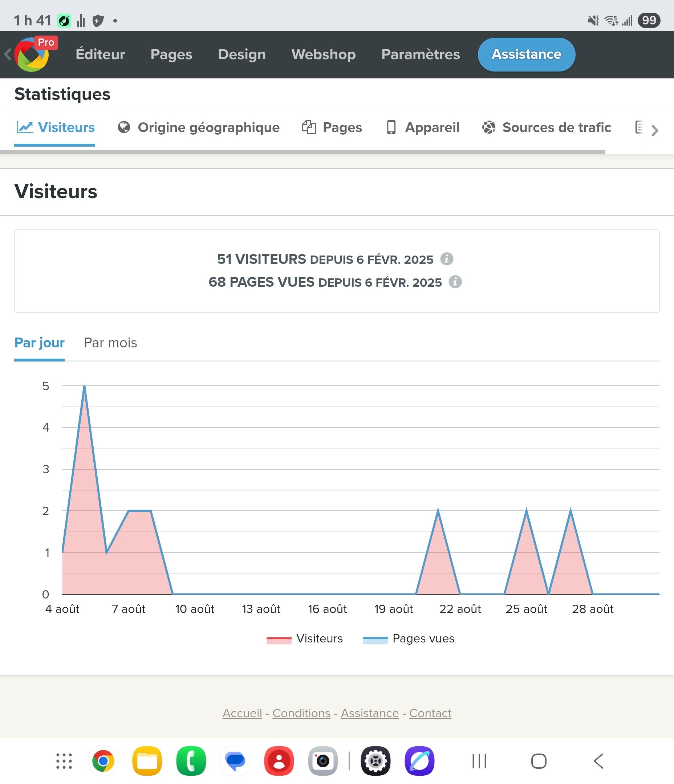
Task: Toggle Pages vues series in chart legend
Action: [x=409, y=639]
